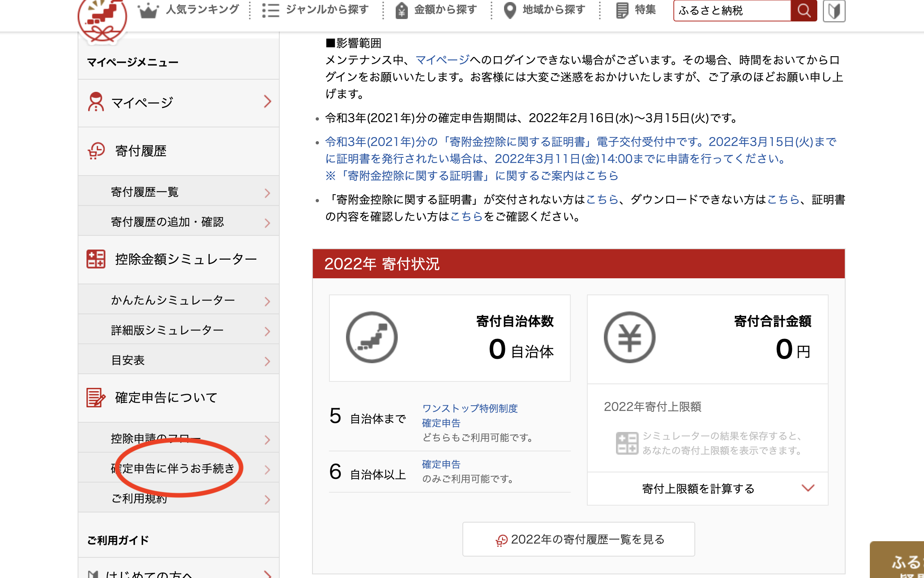Click the list icon for ジャンルから探す

coord(270,10)
